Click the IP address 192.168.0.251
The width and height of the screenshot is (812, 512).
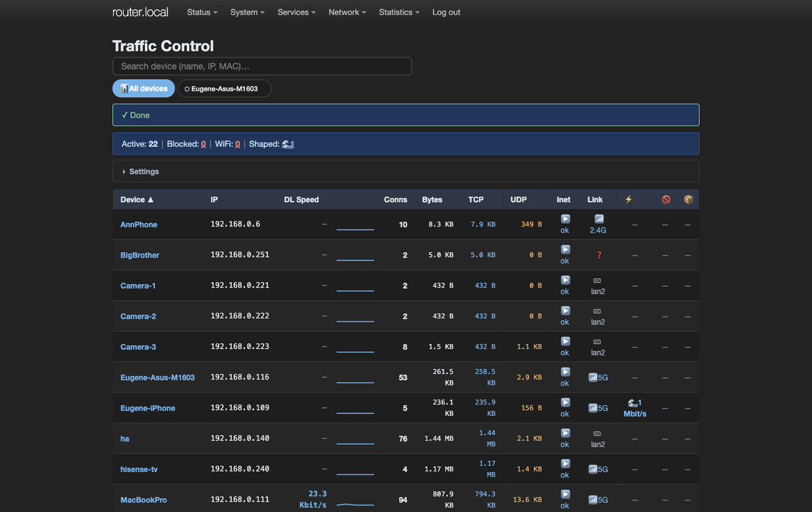240,255
